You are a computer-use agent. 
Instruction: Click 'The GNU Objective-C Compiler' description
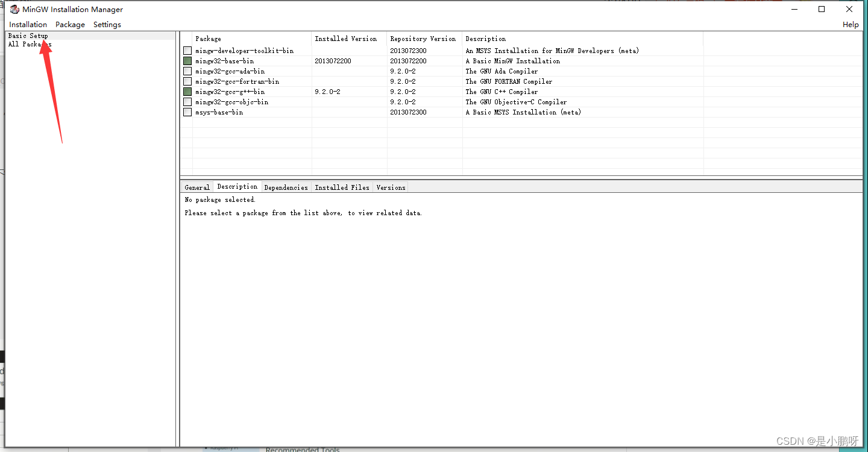(516, 102)
